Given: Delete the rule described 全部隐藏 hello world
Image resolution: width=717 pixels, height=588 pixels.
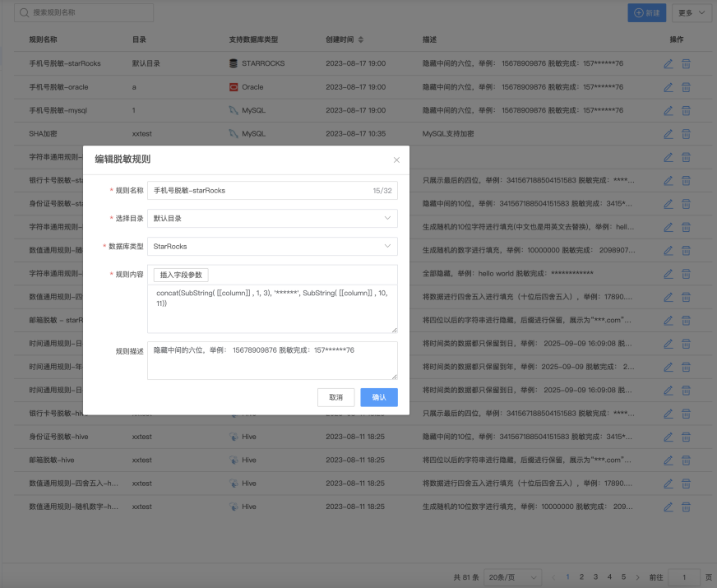Looking at the screenshot, I should point(686,274).
